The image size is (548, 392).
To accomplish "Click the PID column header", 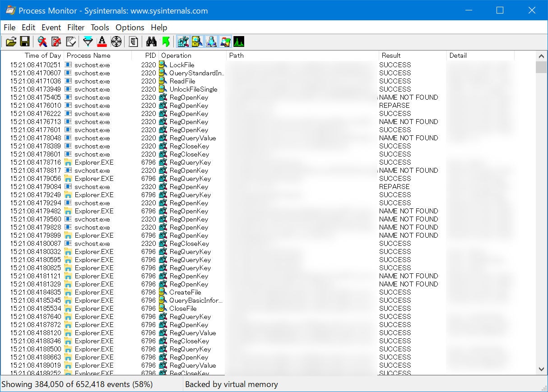I will [145, 55].
